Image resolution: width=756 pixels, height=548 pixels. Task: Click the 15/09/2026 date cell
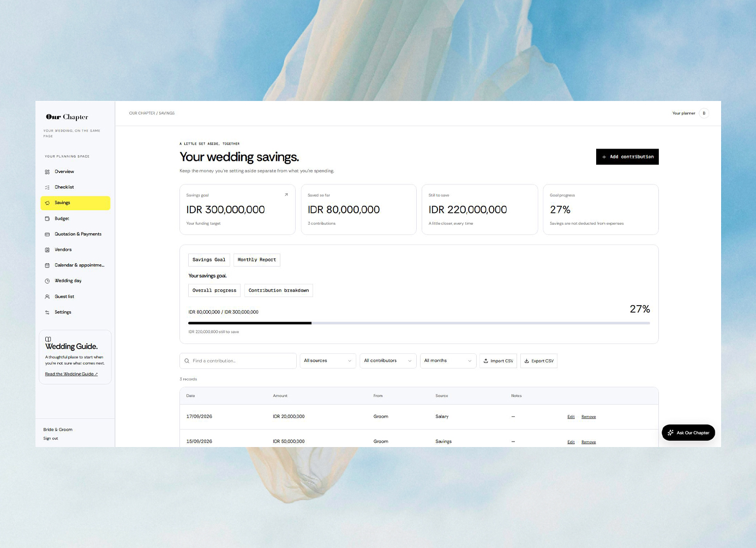(x=199, y=442)
